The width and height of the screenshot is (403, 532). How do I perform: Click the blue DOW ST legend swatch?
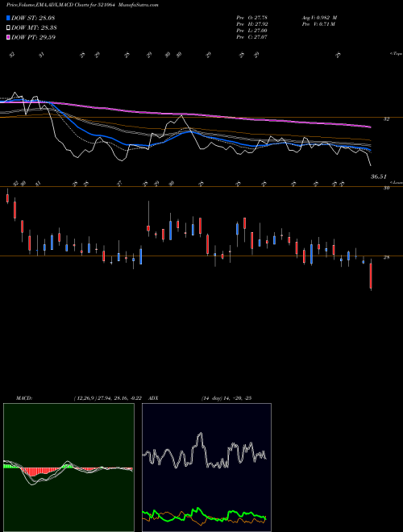tap(8, 18)
